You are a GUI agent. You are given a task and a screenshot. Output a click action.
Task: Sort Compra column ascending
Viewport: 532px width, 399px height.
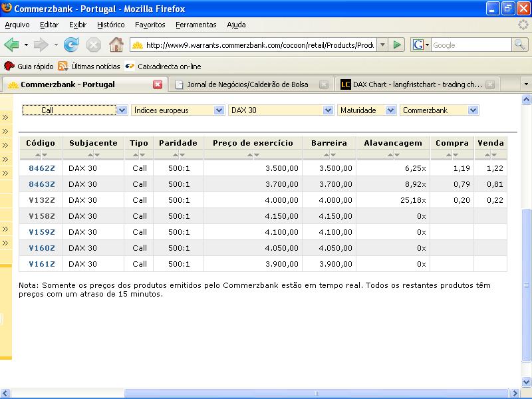click(449, 155)
